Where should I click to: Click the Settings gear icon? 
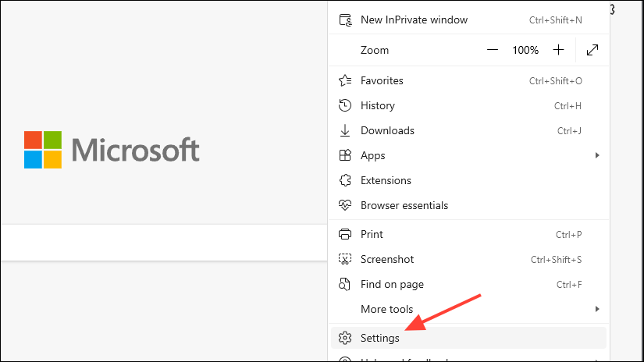click(345, 338)
